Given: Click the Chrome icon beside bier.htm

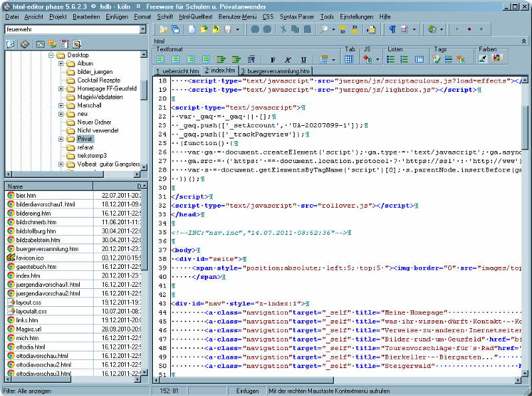Looking at the screenshot, I should (x=11, y=195).
